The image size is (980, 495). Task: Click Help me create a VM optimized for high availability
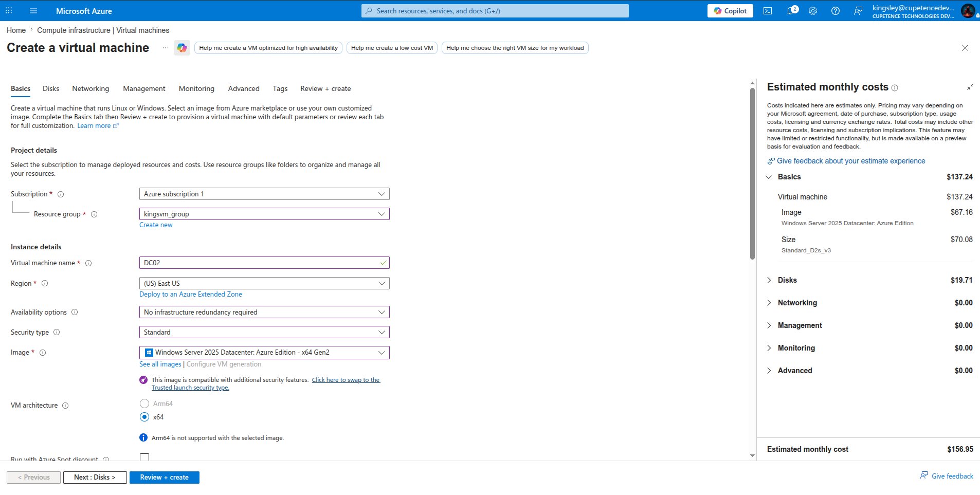[268, 48]
